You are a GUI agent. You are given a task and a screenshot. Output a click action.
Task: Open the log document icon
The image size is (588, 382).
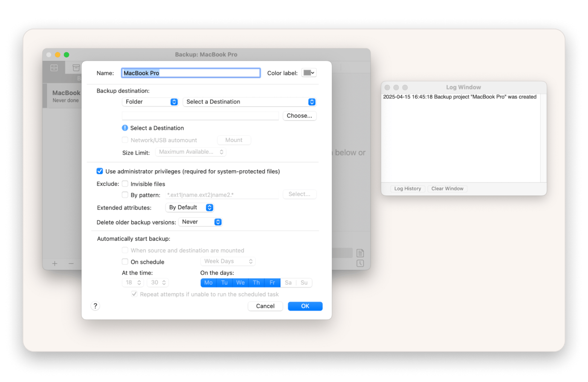coord(360,253)
